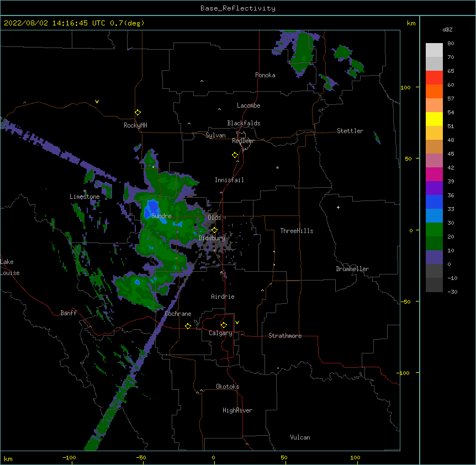Click the Limestone label on the map
The image size is (476, 465).
pyautogui.click(x=84, y=197)
